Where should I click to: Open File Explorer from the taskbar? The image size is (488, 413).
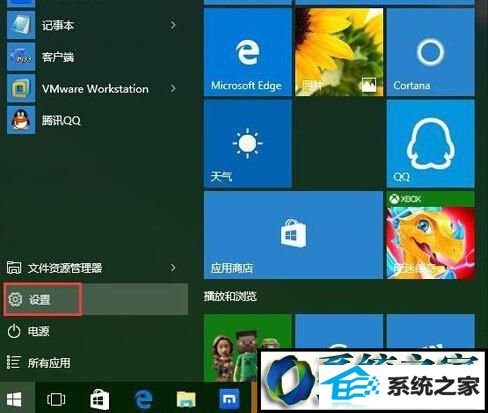pos(186,399)
